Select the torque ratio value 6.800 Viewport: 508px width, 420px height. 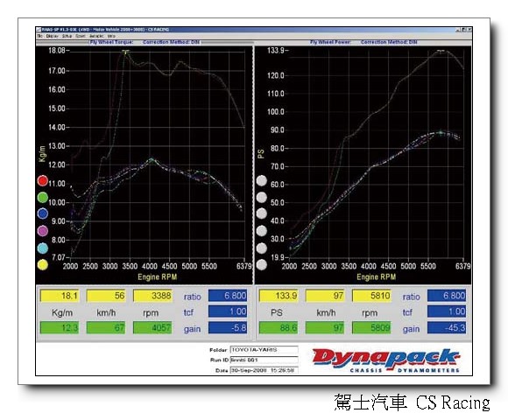click(228, 296)
